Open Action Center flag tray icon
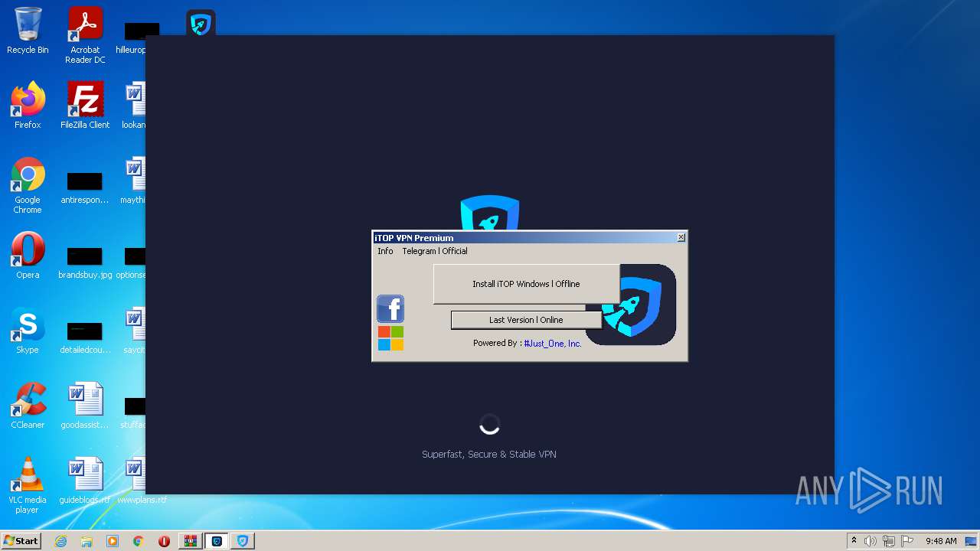This screenshot has height=551, width=980. pos(907,541)
